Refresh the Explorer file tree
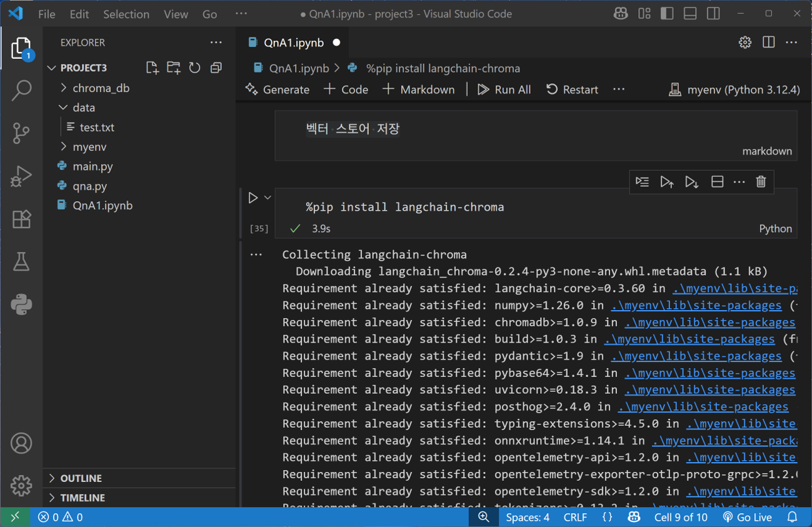The height and width of the screenshot is (527, 812). (195, 68)
